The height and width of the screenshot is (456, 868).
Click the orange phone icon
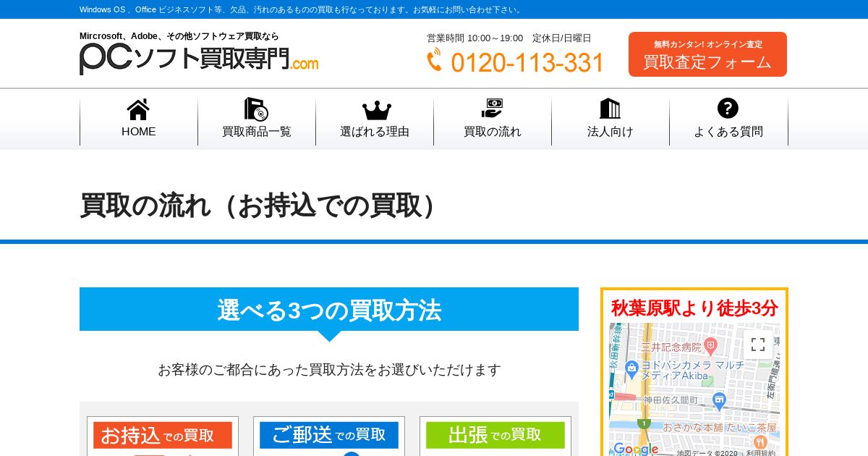(x=435, y=61)
